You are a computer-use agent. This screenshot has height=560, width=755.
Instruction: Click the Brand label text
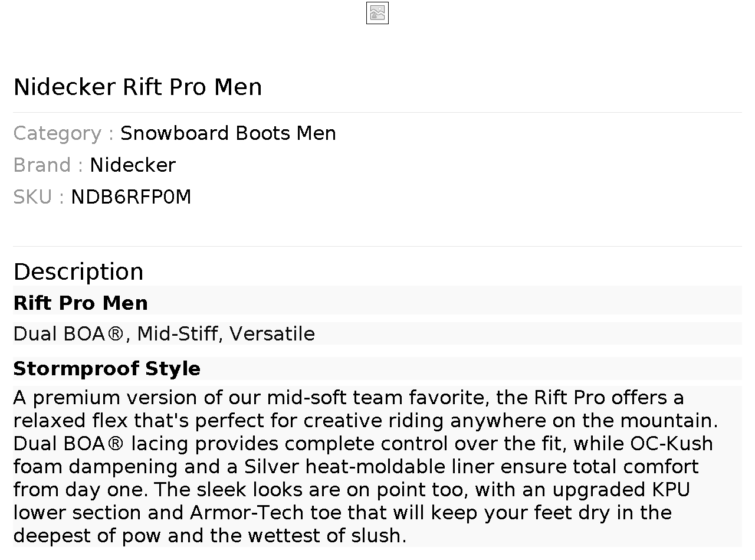[42, 165]
